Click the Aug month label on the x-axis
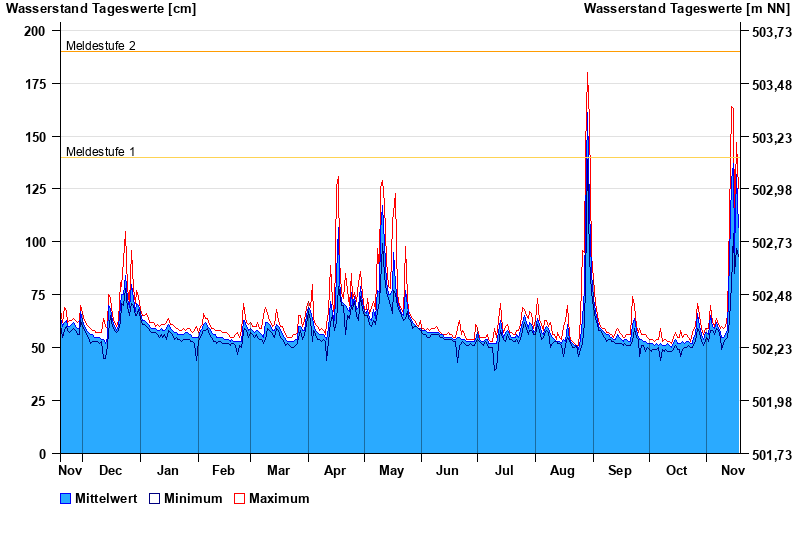The image size is (800, 550). [x=562, y=470]
